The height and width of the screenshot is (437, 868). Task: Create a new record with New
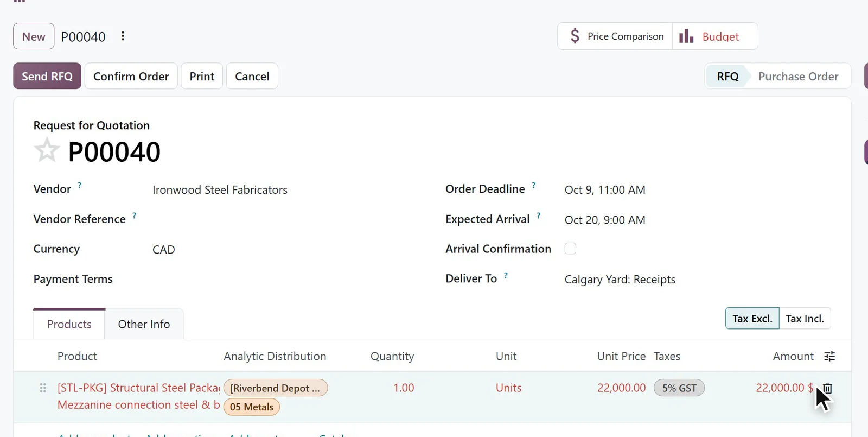[34, 36]
